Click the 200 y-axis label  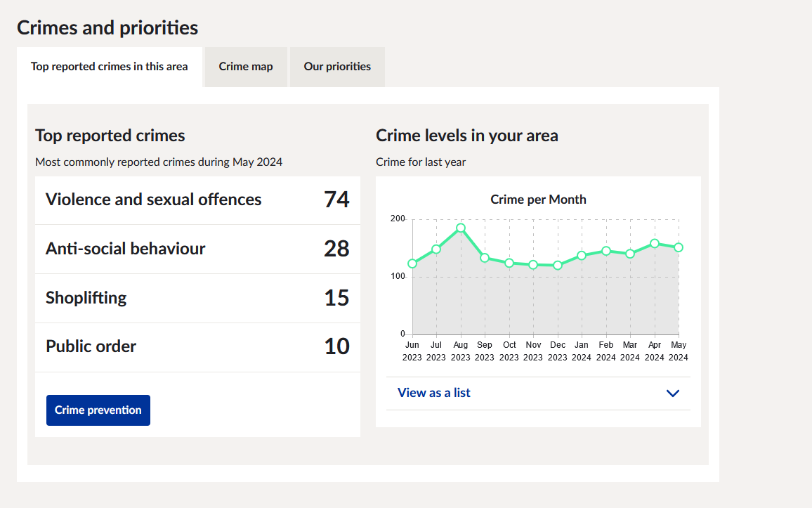tap(398, 219)
